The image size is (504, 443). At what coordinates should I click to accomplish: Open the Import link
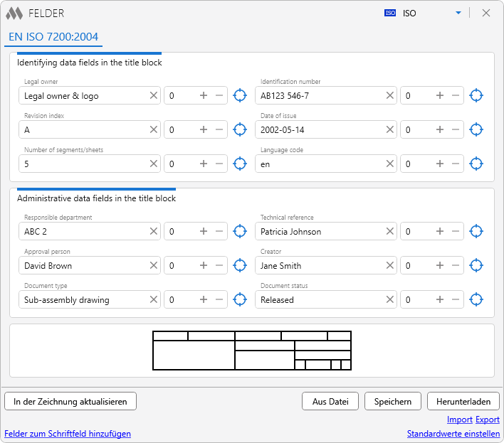pyautogui.click(x=459, y=420)
